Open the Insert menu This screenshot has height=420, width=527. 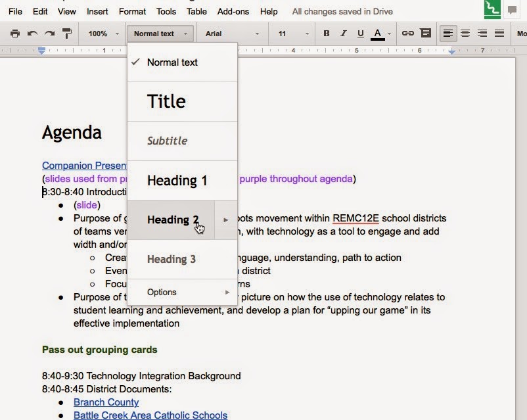pos(97,11)
